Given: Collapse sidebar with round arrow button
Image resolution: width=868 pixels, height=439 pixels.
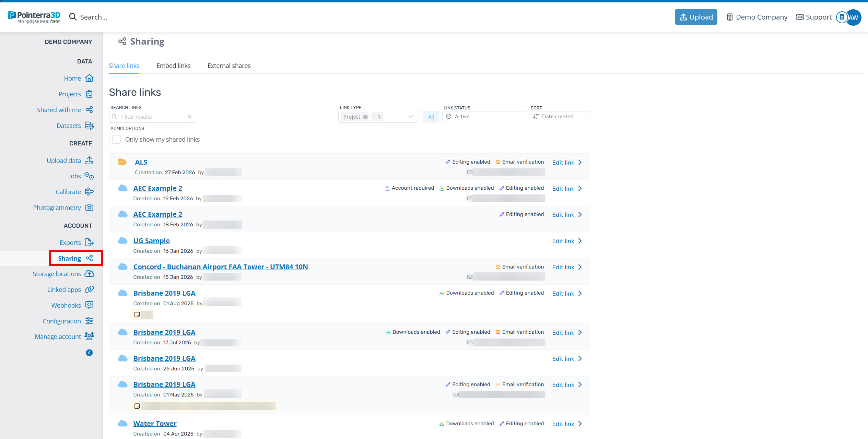Looking at the screenshot, I should (x=89, y=353).
